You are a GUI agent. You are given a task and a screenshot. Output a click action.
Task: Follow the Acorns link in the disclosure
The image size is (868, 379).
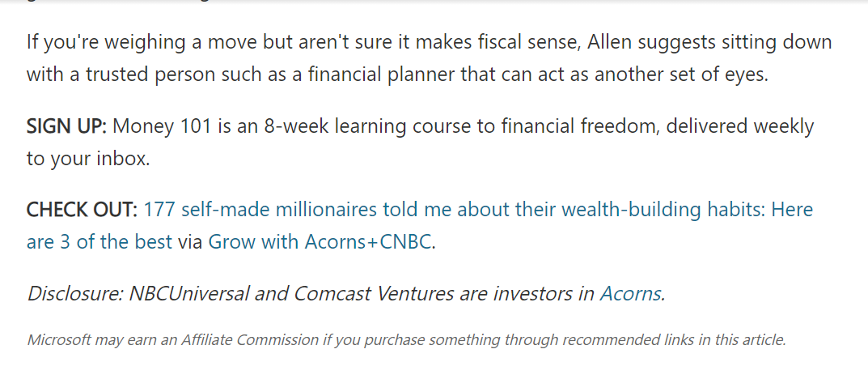[630, 293]
